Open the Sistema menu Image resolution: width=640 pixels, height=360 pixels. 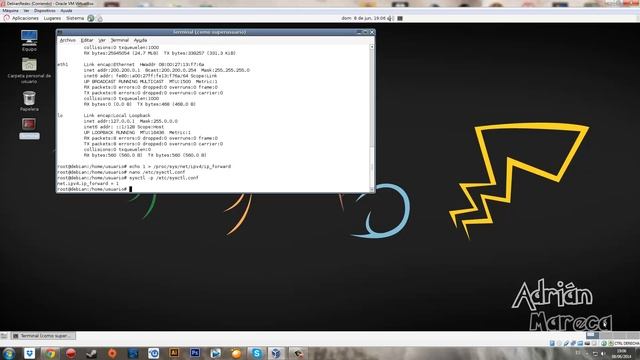point(75,18)
